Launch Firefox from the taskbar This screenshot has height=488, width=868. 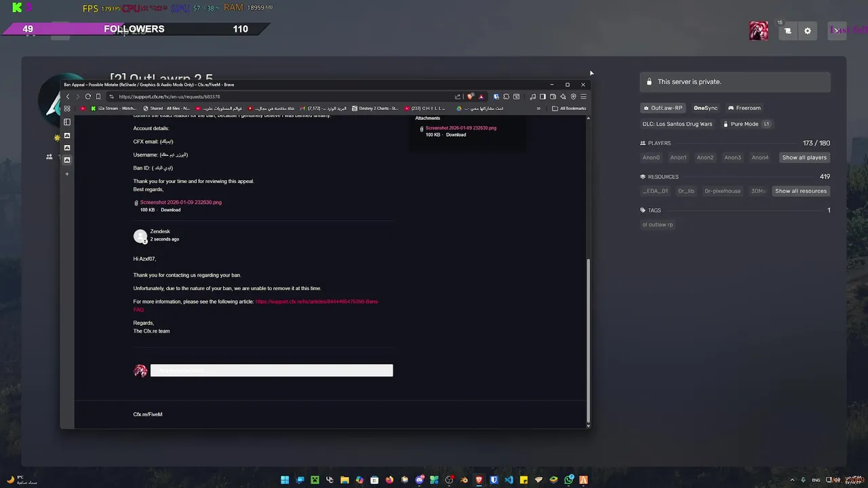click(x=389, y=480)
